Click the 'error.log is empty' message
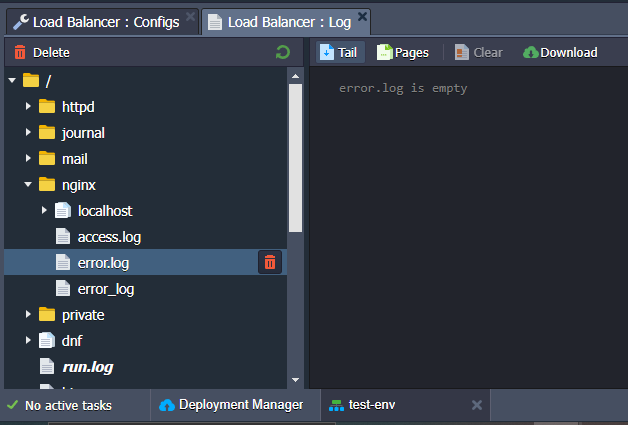This screenshot has height=425, width=628. 403,88
